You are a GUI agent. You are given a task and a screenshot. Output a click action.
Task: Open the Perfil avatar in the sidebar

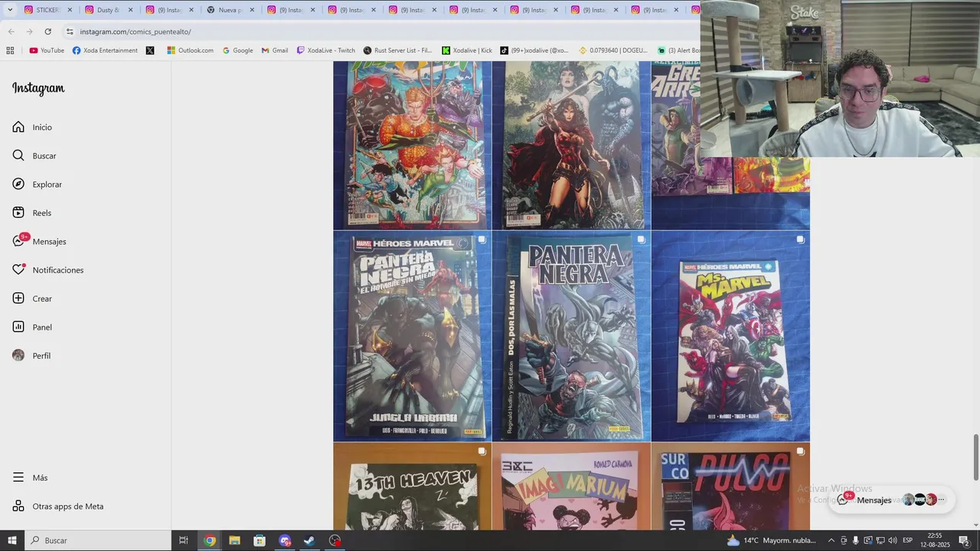pyautogui.click(x=18, y=356)
